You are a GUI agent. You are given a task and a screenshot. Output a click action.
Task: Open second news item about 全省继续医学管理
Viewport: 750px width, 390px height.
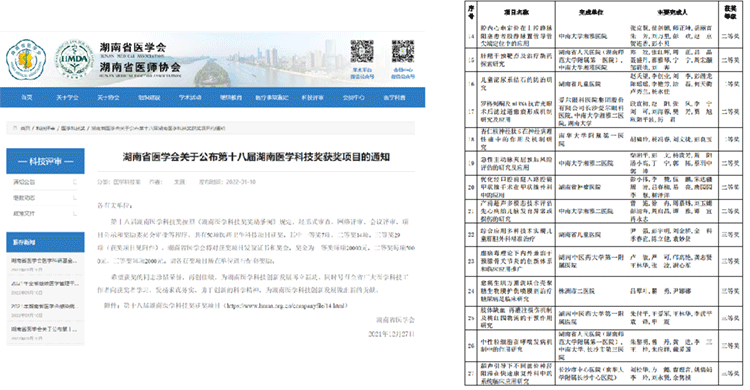pyautogui.click(x=45, y=284)
